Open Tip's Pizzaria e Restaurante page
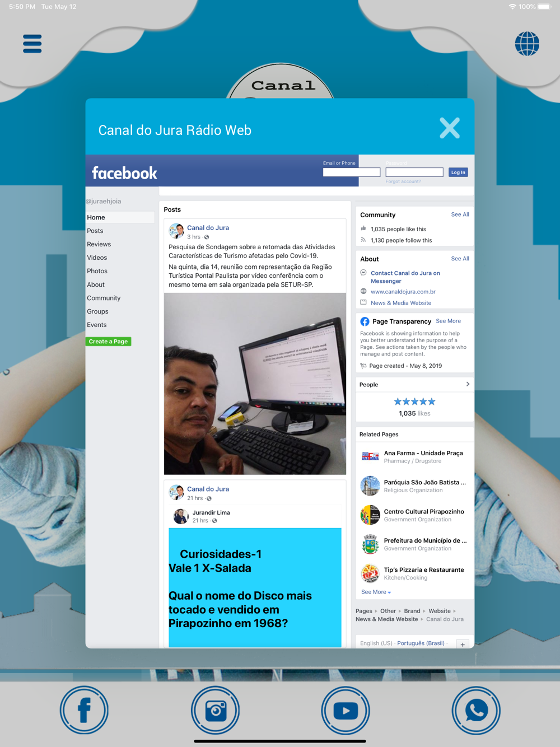Viewport: 560px width, 747px height. click(x=424, y=569)
